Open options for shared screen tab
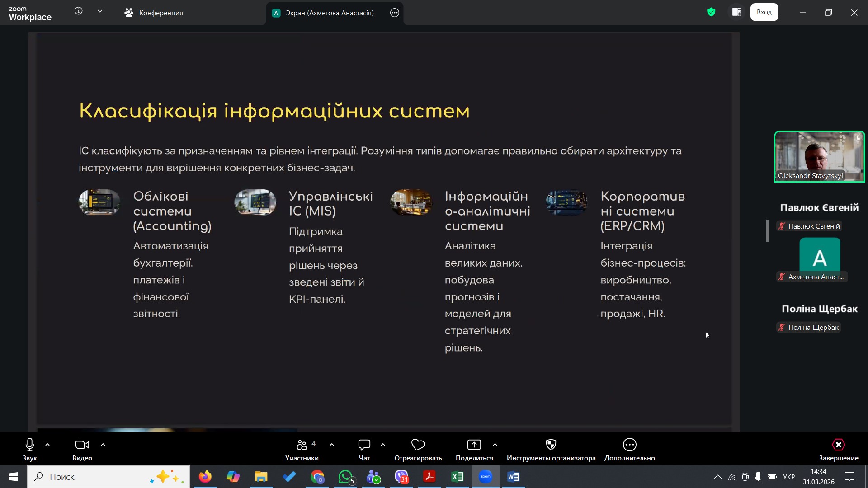 (x=395, y=13)
